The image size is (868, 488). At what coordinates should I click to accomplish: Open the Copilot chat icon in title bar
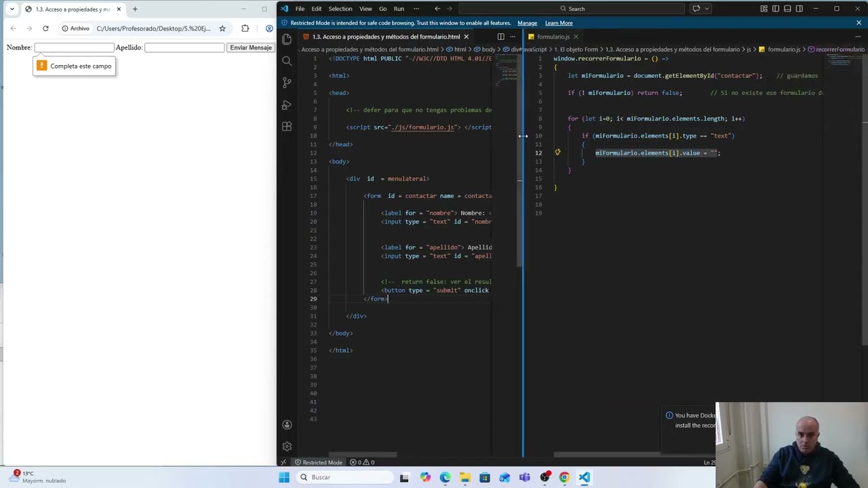(x=696, y=9)
